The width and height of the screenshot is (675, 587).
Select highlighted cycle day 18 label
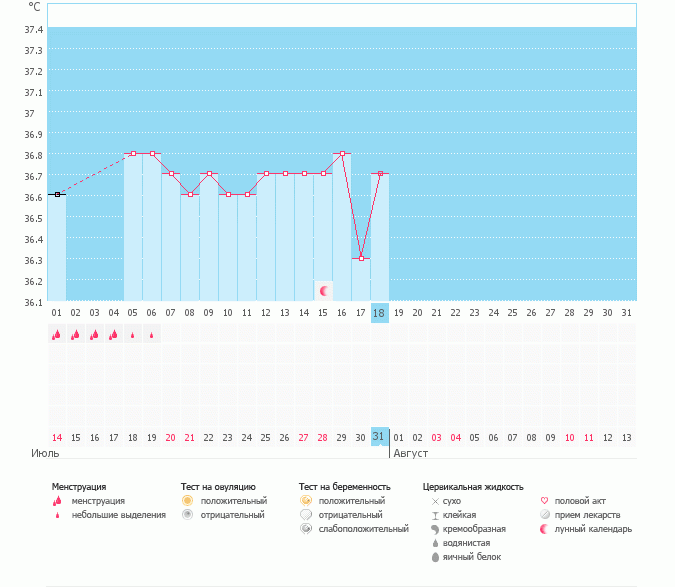point(379,313)
